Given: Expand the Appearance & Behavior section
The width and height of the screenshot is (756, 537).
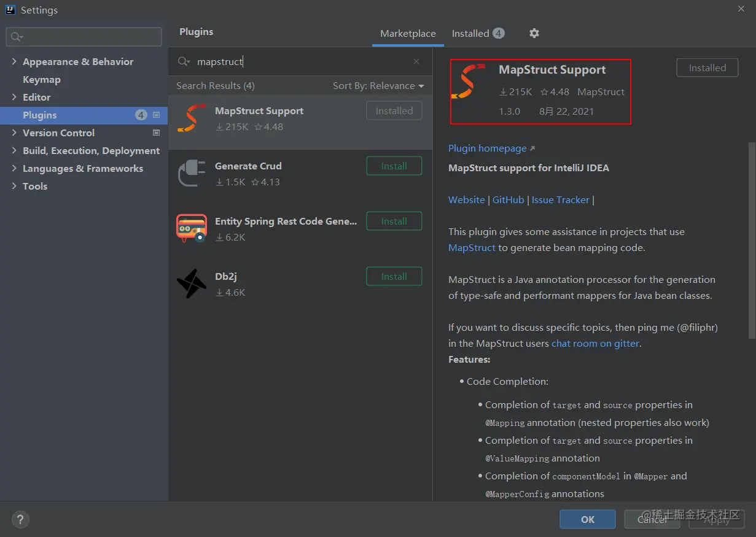Looking at the screenshot, I should click(14, 61).
